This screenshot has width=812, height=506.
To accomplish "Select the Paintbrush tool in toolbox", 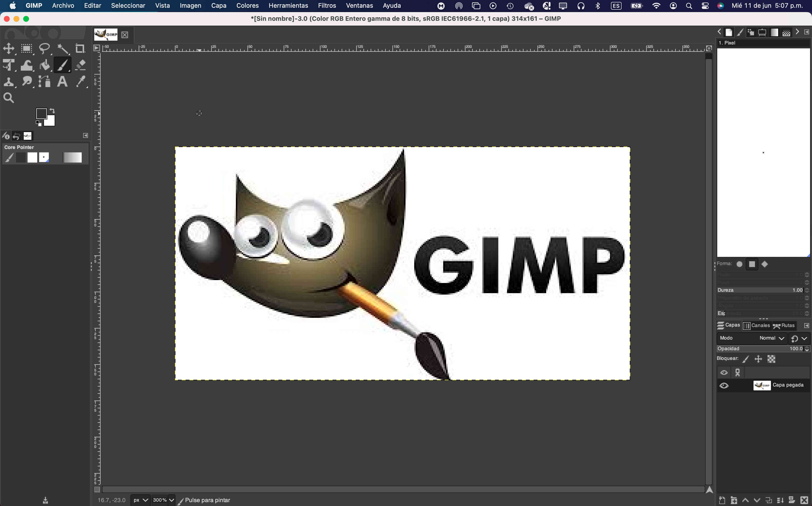I will 63,65.
